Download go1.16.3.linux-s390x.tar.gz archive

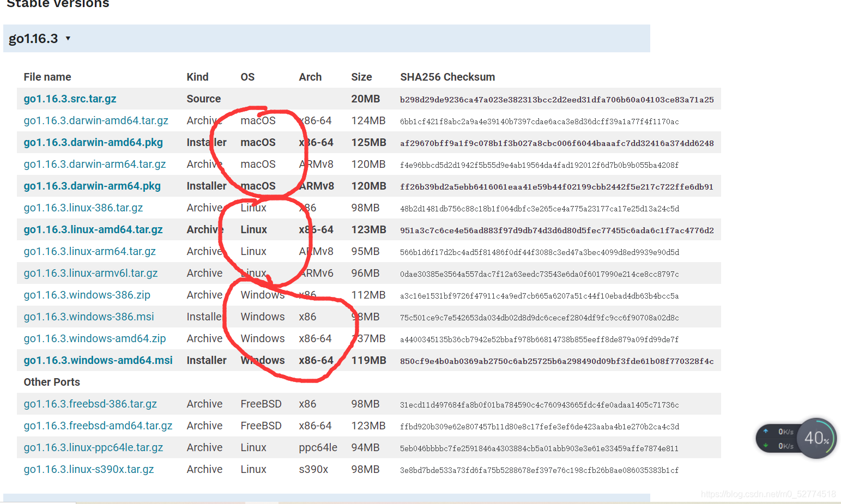[89, 469]
